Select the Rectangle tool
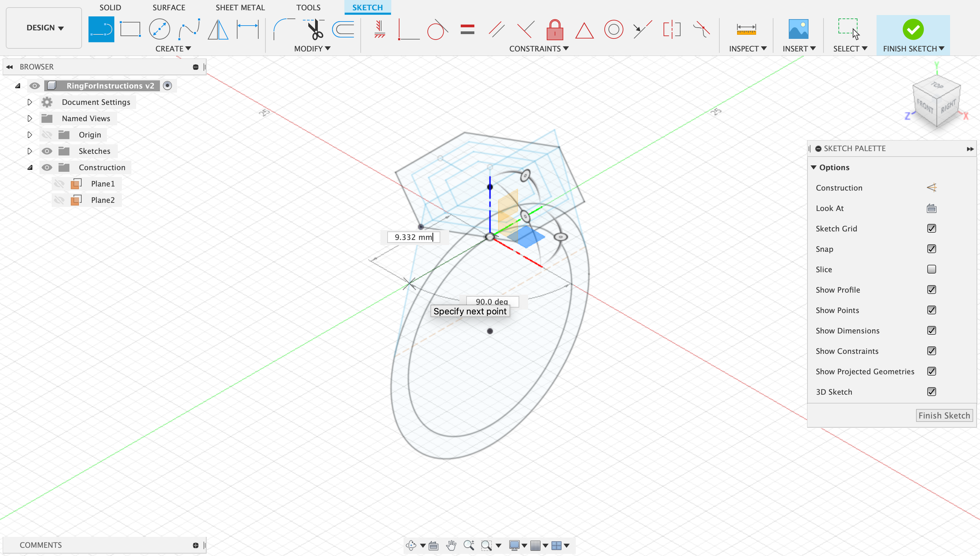The image size is (980, 556). [x=130, y=29]
